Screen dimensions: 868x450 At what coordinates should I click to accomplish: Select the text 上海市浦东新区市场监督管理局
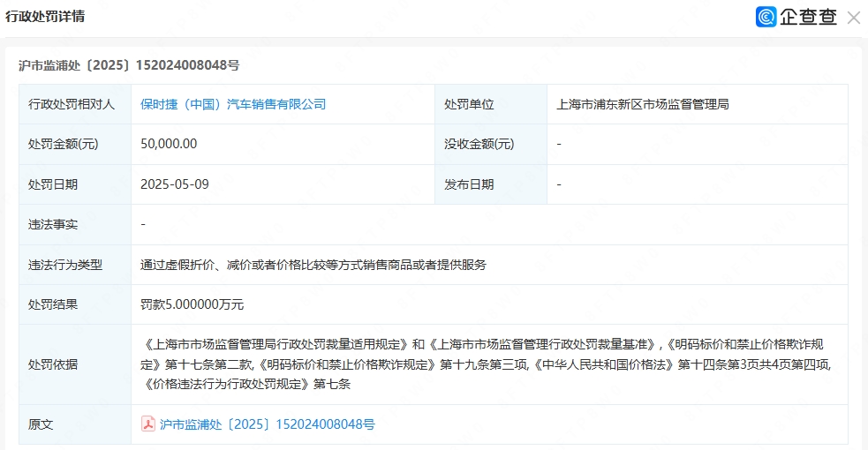click(x=642, y=104)
